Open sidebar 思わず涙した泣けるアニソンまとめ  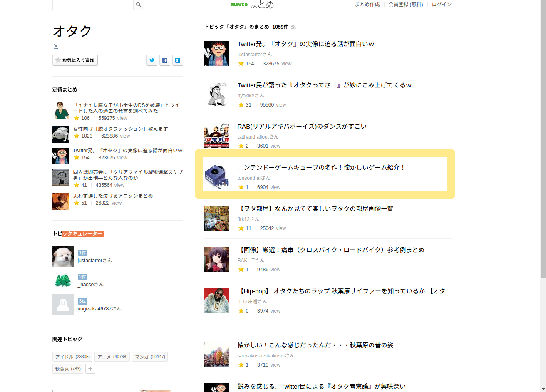(x=113, y=196)
